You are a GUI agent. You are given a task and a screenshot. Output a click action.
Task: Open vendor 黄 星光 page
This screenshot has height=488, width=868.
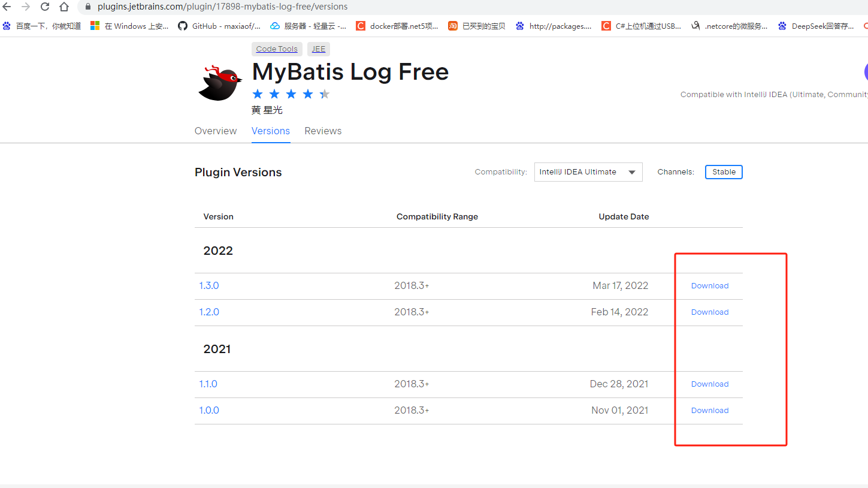(x=267, y=110)
